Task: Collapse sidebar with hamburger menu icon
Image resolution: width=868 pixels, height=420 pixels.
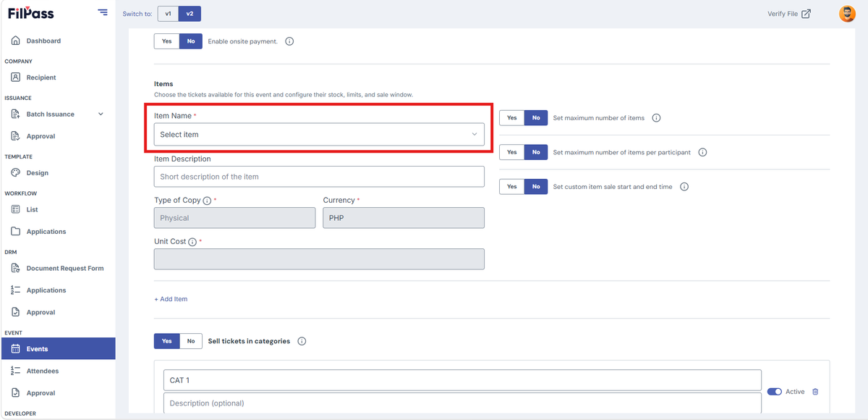Action: (x=103, y=12)
